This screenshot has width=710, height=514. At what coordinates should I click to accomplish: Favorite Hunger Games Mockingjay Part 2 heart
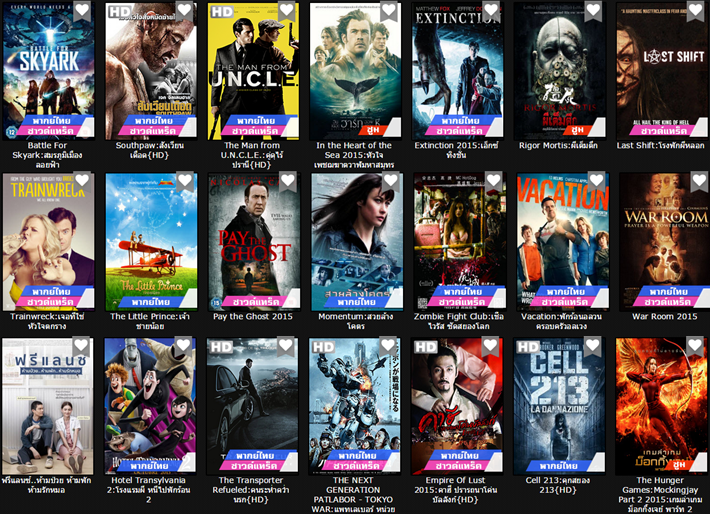pos(695,347)
